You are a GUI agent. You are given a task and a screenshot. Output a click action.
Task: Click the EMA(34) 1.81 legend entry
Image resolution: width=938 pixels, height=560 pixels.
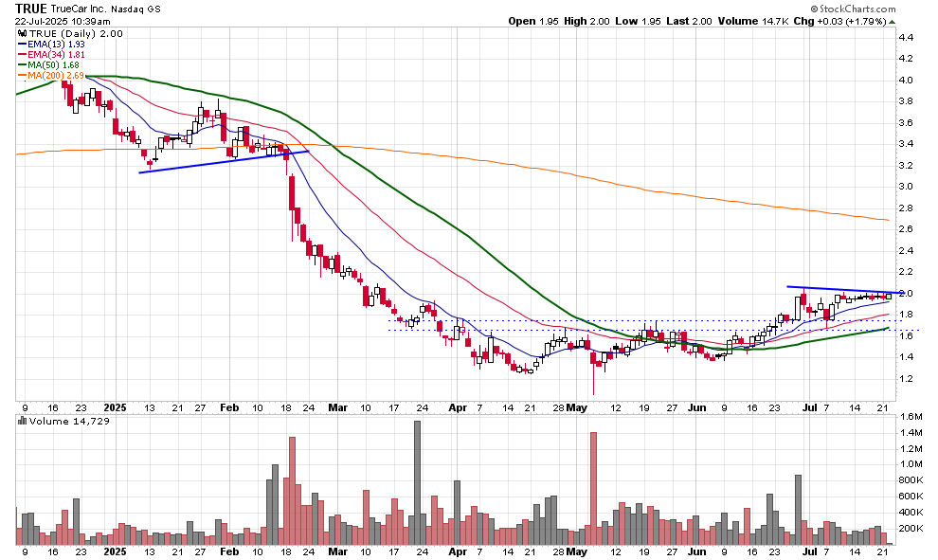[x=56, y=54]
